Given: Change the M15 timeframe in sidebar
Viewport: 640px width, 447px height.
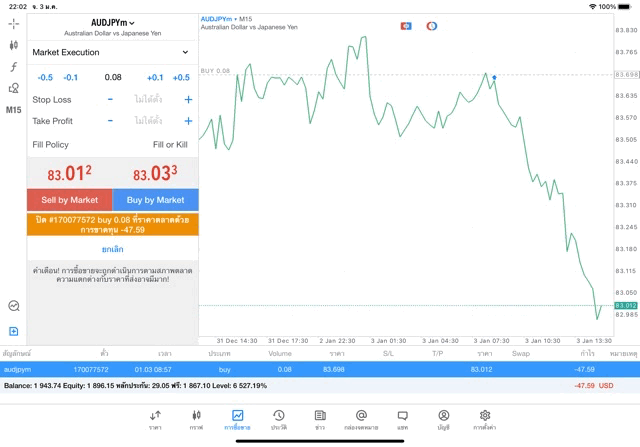Looking at the screenshot, I should tap(13, 110).
